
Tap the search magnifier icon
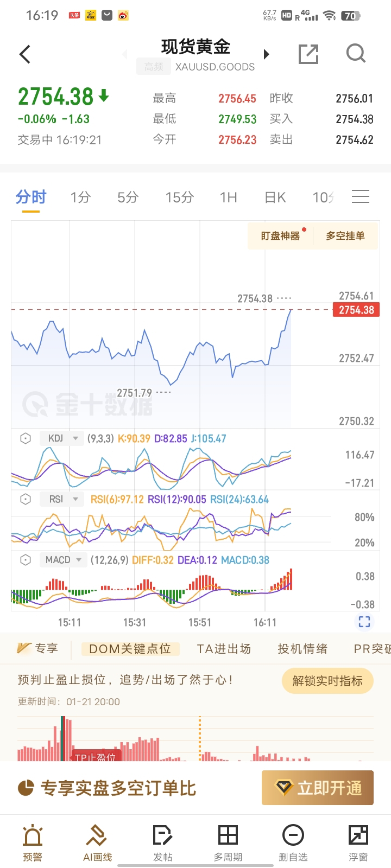356,54
